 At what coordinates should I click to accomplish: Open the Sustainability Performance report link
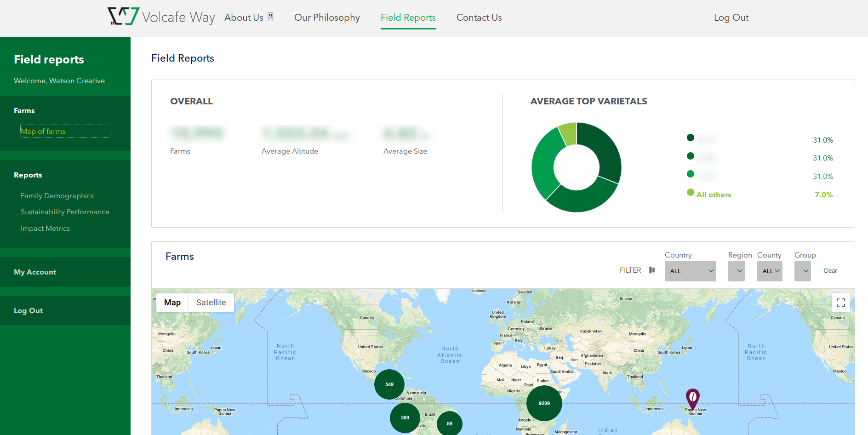click(x=65, y=212)
